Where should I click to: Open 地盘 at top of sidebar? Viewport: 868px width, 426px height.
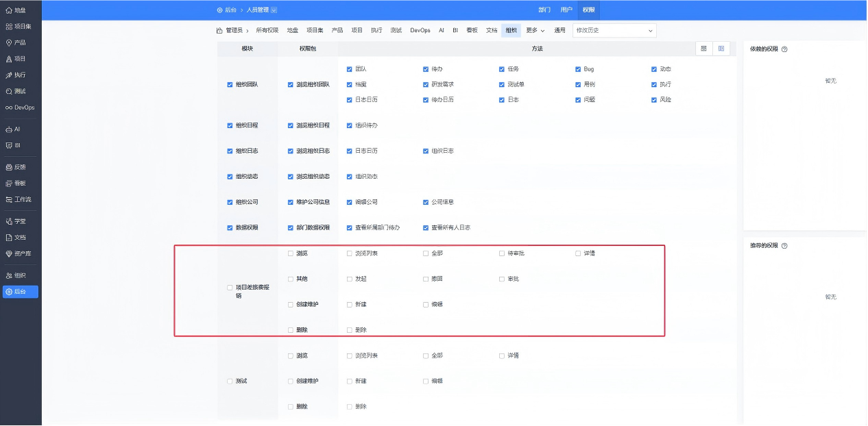tap(16, 10)
